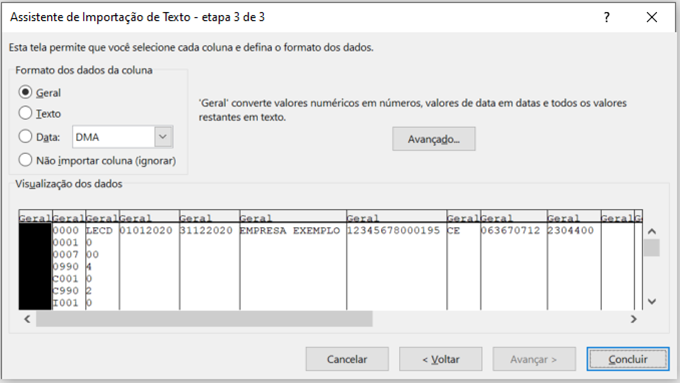Select the Data radio option
The height and width of the screenshot is (384, 680).
(25, 137)
